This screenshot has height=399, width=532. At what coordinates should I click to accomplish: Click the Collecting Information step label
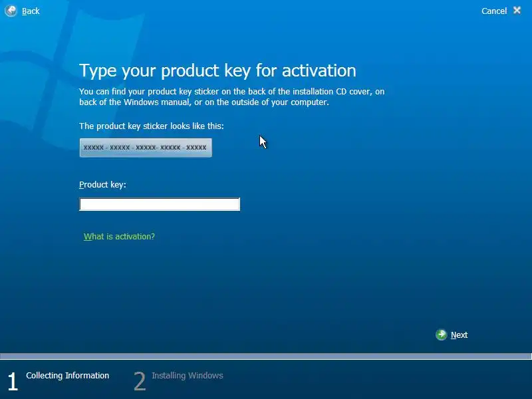pyautogui.click(x=68, y=375)
